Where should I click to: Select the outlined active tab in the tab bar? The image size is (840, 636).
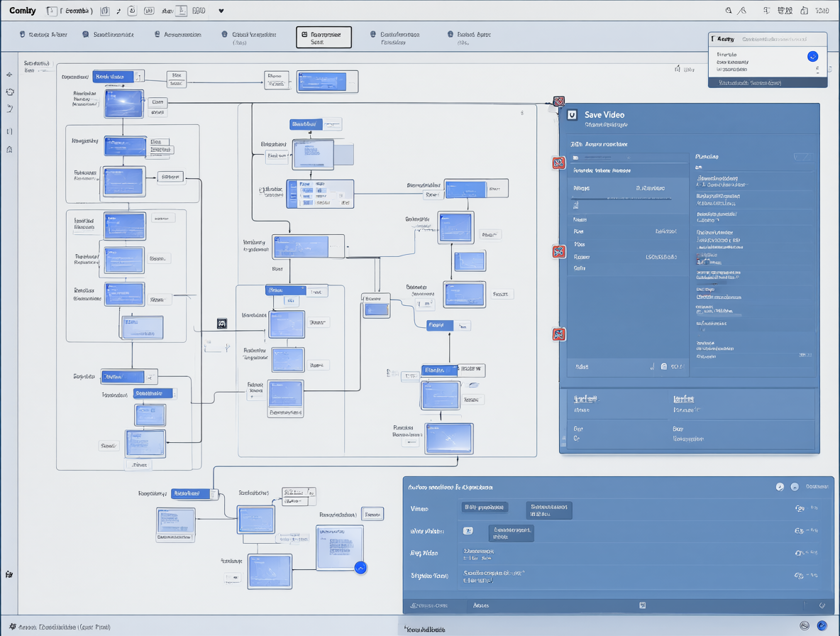coord(324,38)
